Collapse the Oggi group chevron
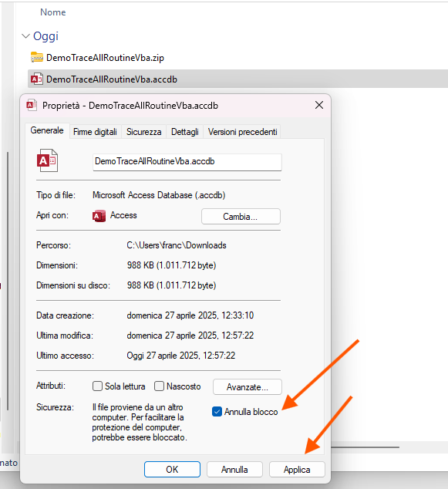 coord(25,36)
